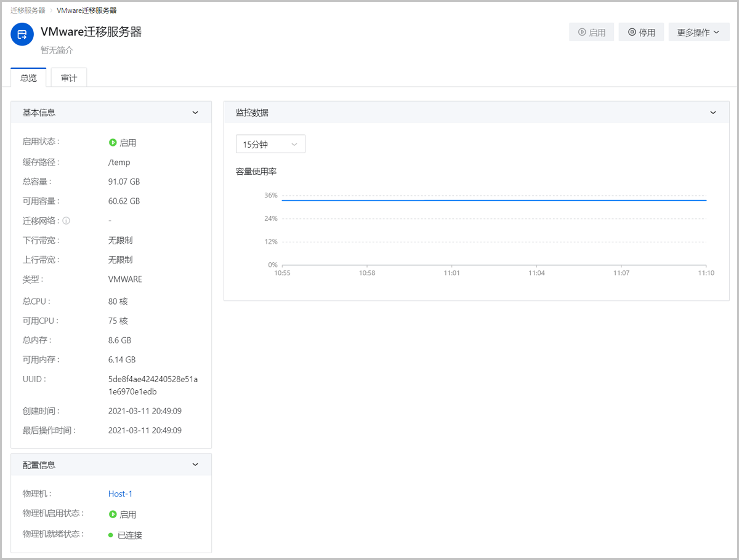This screenshot has width=739, height=560.
Task: Open the Host-1 physical machine link
Action: tap(120, 494)
